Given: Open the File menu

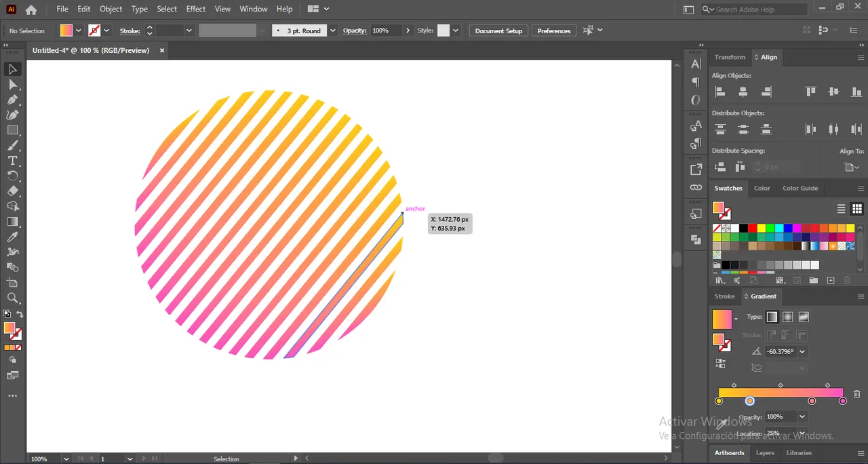Looking at the screenshot, I should (62, 9).
